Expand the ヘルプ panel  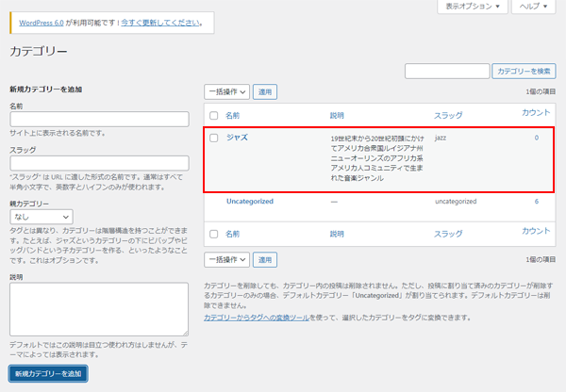(x=535, y=7)
